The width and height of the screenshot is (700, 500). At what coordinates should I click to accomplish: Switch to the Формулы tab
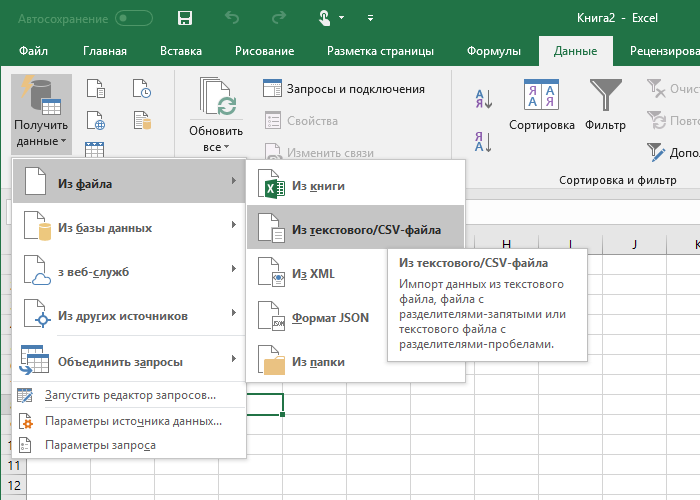[x=494, y=51]
